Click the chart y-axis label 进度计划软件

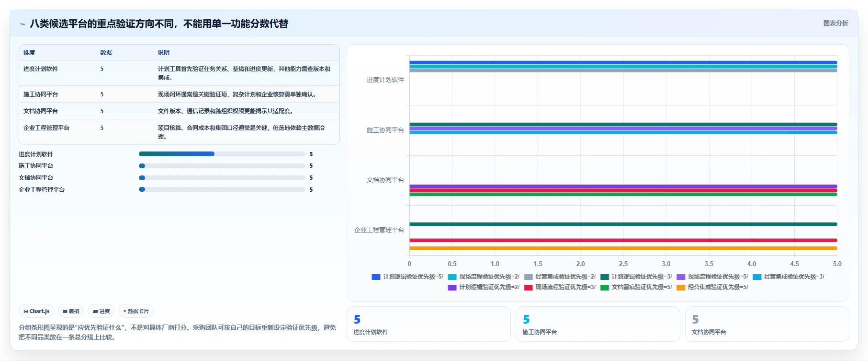pyautogui.click(x=385, y=80)
